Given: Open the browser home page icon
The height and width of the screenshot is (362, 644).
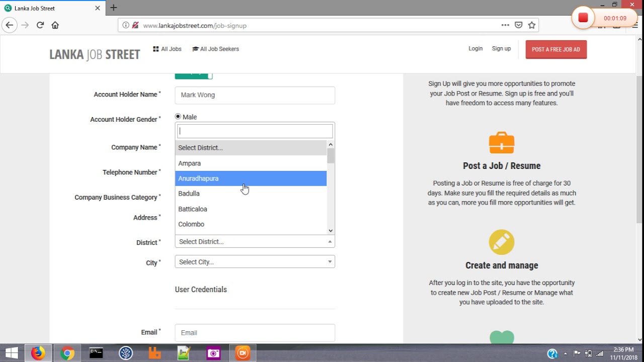Looking at the screenshot, I should pyautogui.click(x=55, y=25).
